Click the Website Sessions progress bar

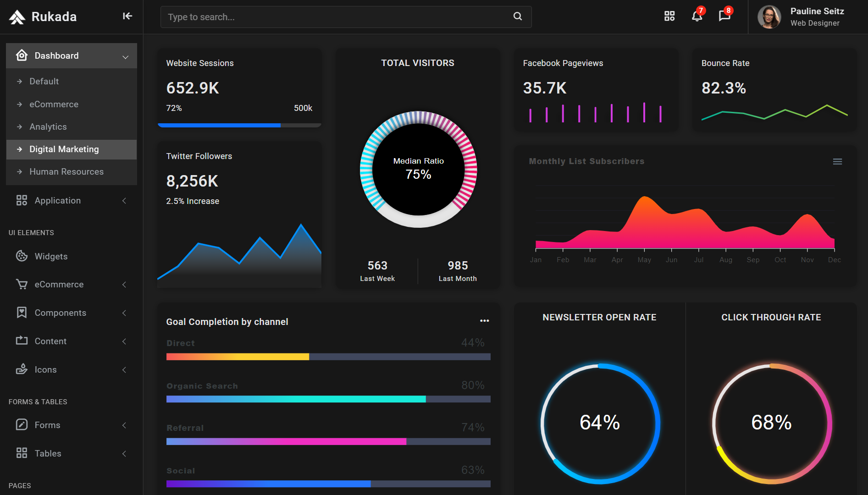[x=239, y=125]
